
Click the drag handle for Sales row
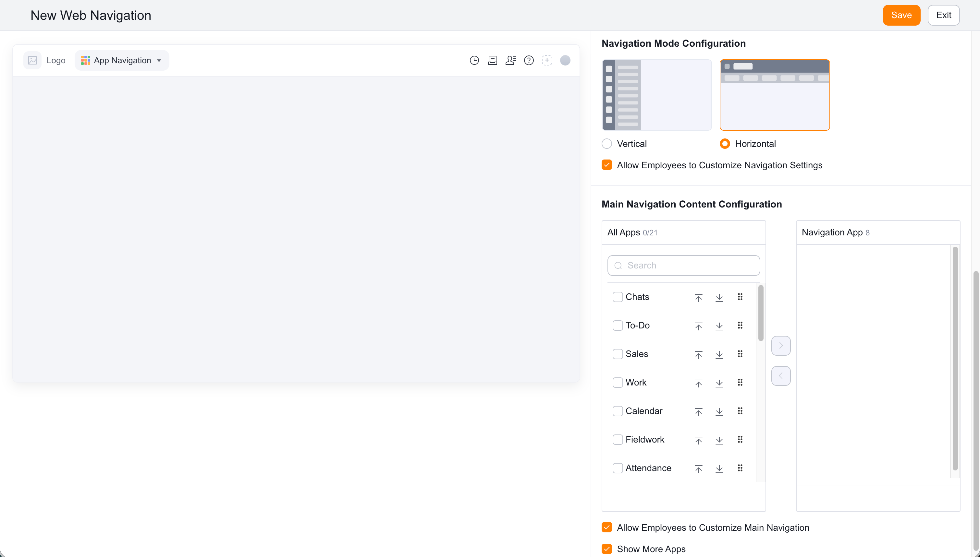coord(740,354)
